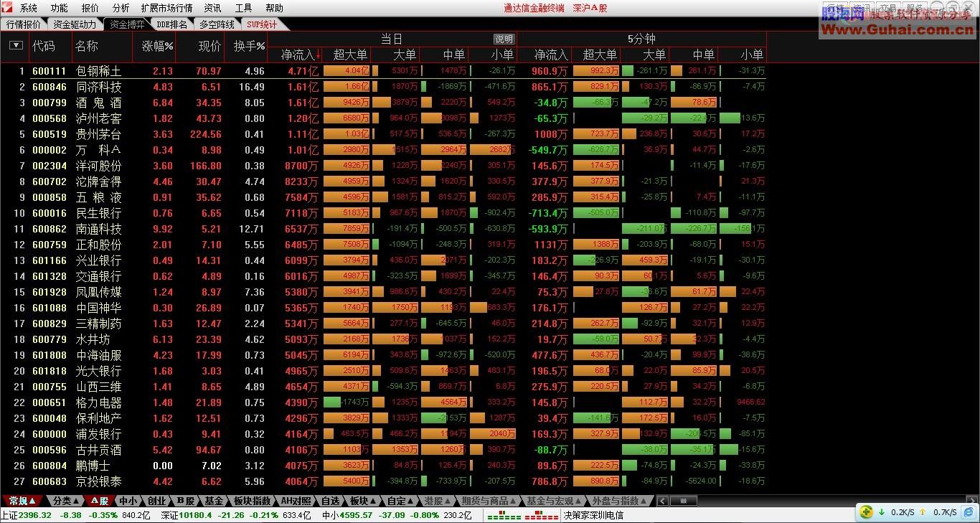Select the 洋河股份 stock name
The width and height of the screenshot is (980, 523).
click(x=98, y=166)
